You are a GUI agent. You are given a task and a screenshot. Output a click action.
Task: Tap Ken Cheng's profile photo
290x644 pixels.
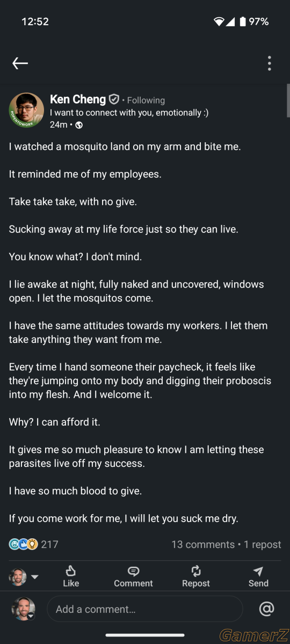26,110
